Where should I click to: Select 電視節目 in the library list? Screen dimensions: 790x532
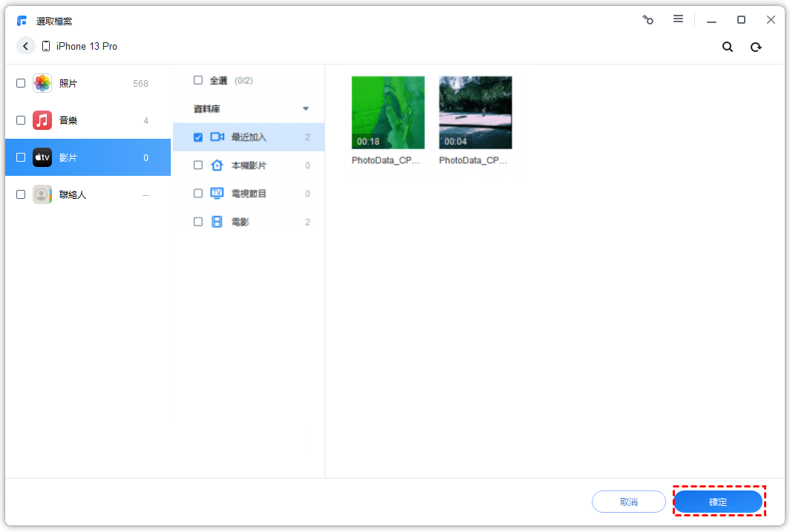[x=248, y=194]
